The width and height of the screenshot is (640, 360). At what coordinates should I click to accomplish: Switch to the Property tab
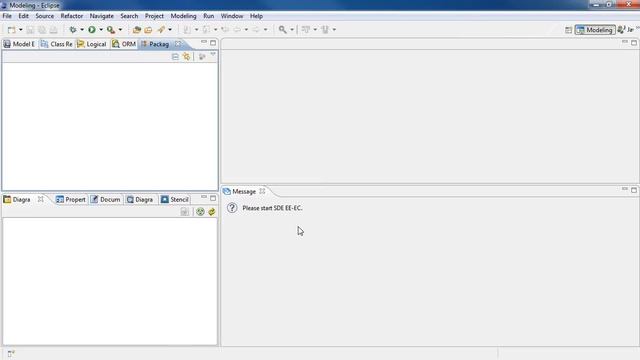[71, 200]
